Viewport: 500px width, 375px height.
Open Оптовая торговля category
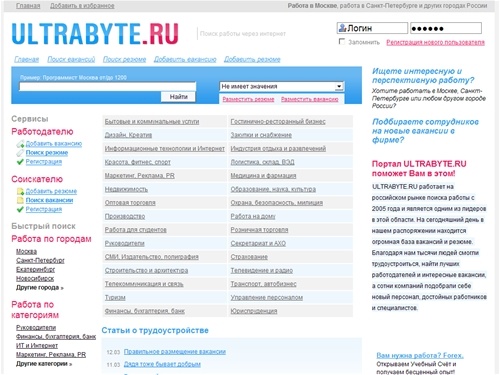130,203
